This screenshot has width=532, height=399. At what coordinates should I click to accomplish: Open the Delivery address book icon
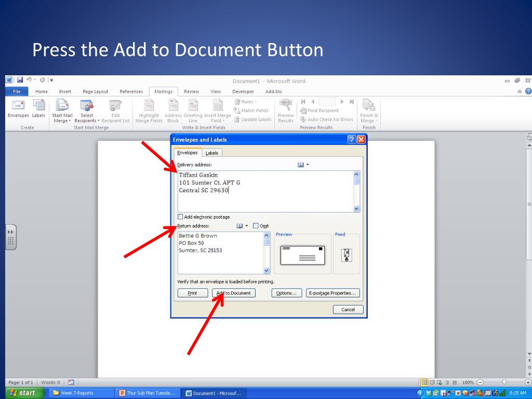pos(301,165)
